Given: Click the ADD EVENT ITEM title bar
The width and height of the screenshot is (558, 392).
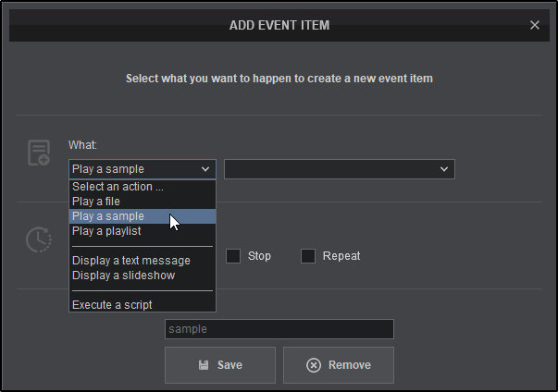Looking at the screenshot, I should click(278, 26).
